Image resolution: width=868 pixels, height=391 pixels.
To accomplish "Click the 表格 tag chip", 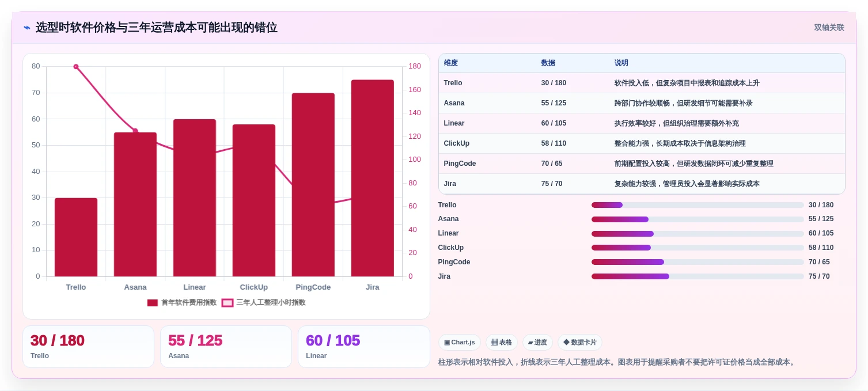I will (502, 342).
